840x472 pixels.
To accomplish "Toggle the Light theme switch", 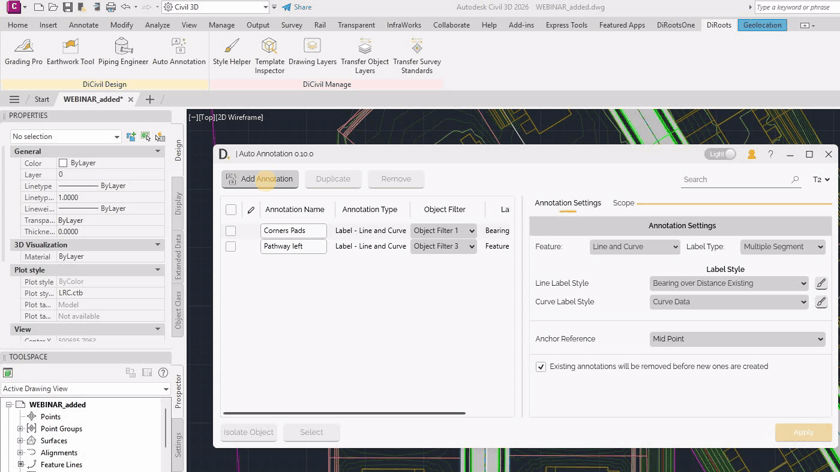I will pyautogui.click(x=720, y=154).
